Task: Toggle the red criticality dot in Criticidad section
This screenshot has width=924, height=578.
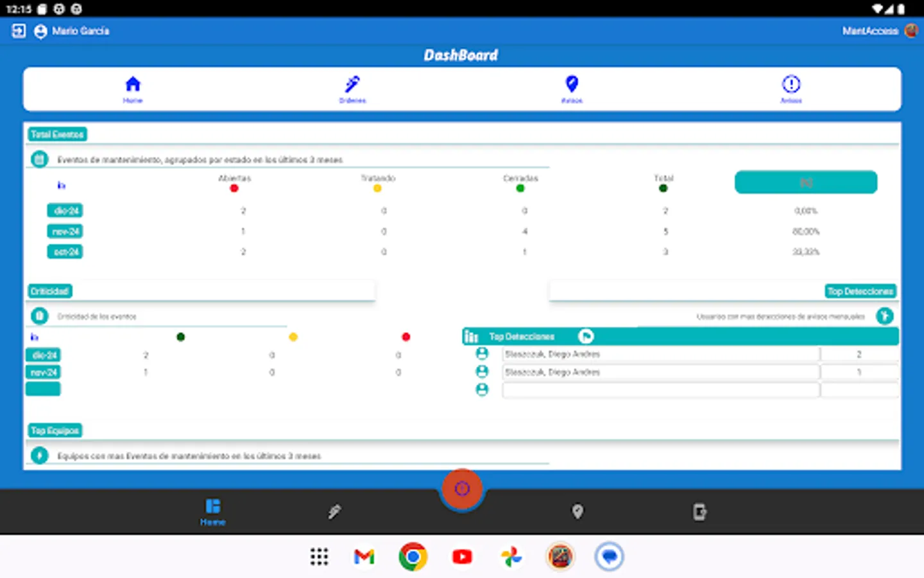Action: point(406,337)
